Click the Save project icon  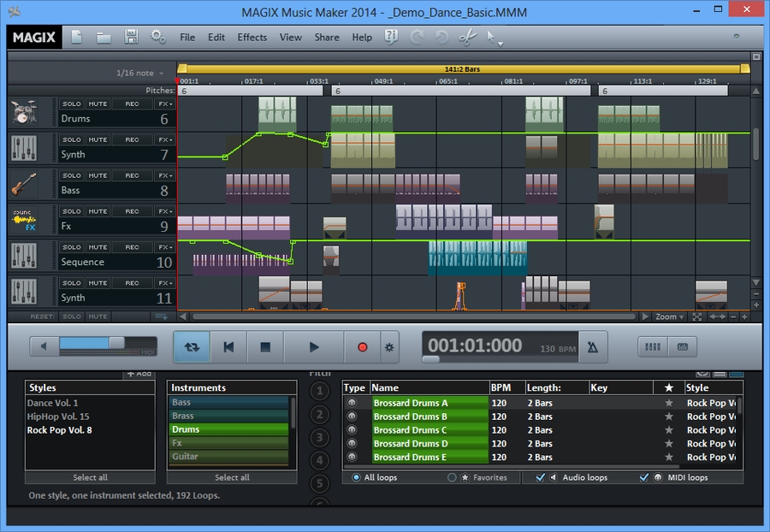pos(130,37)
